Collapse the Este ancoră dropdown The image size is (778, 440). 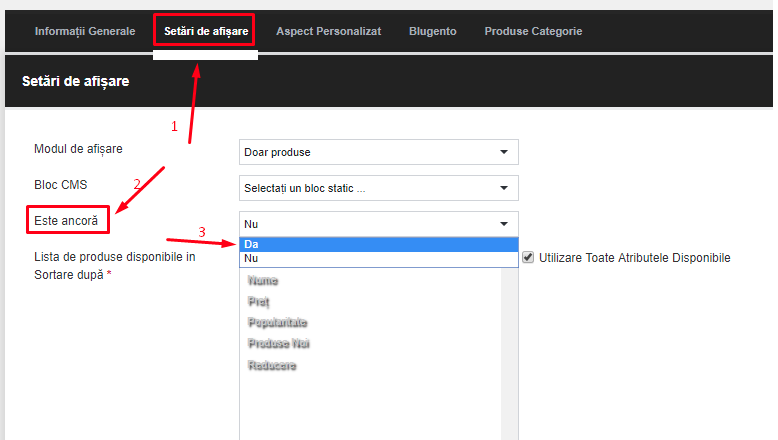click(x=379, y=224)
